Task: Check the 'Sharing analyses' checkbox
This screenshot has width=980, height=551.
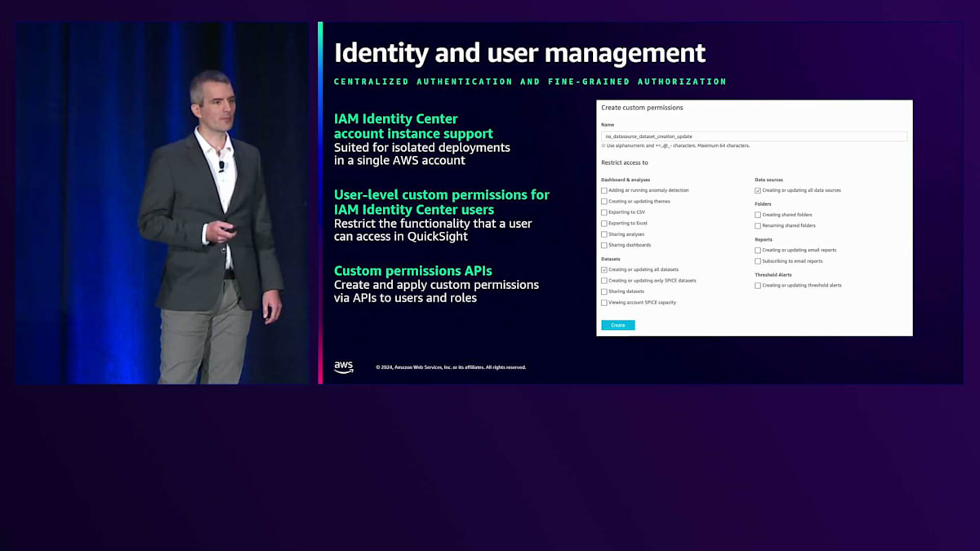Action: coord(604,234)
